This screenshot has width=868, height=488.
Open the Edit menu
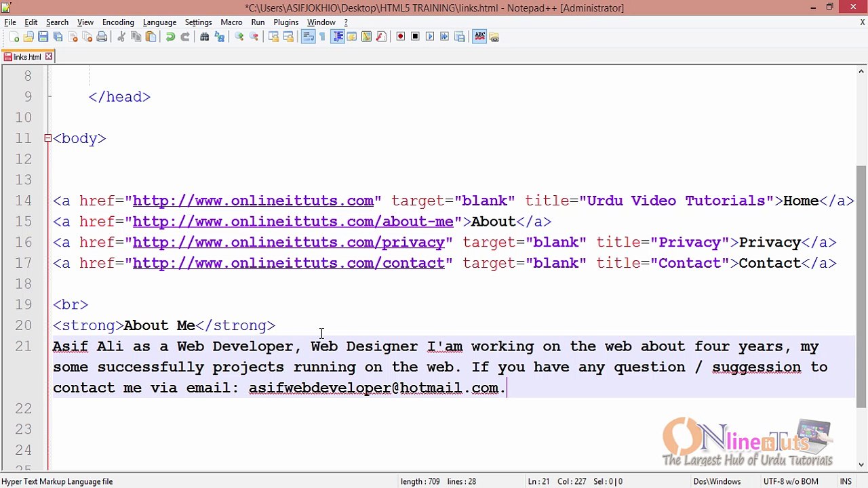(x=31, y=22)
